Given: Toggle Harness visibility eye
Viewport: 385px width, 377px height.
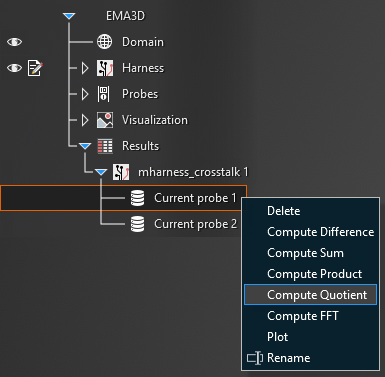Looking at the screenshot, I should (x=14, y=68).
